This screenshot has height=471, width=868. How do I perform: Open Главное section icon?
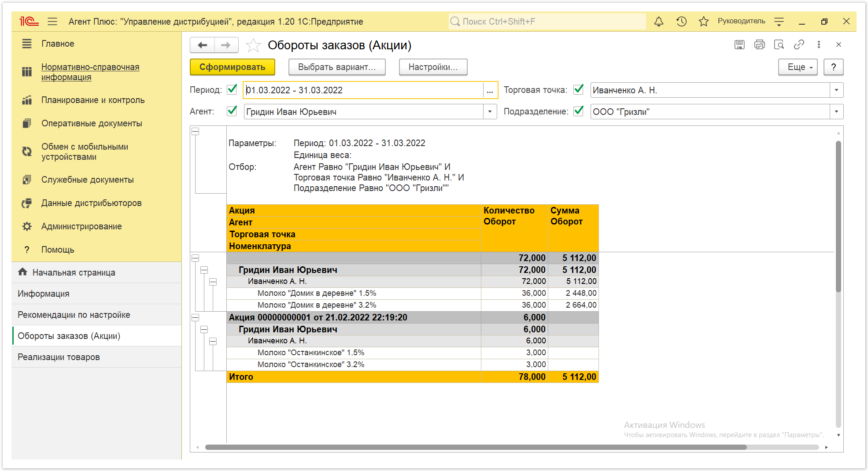tap(27, 44)
